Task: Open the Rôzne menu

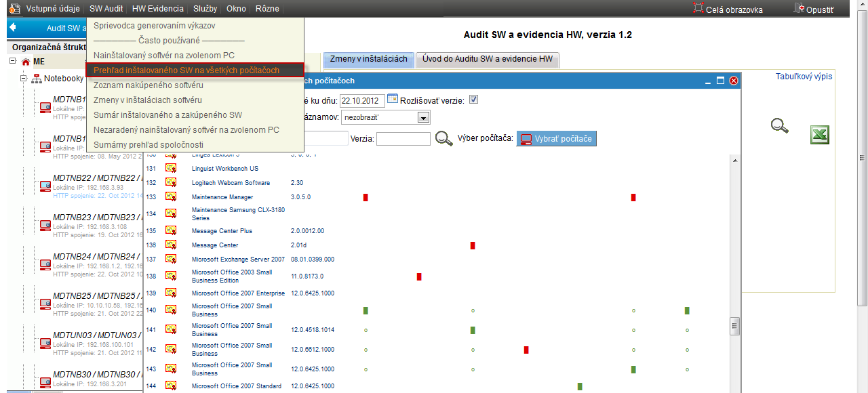Action: tap(267, 9)
